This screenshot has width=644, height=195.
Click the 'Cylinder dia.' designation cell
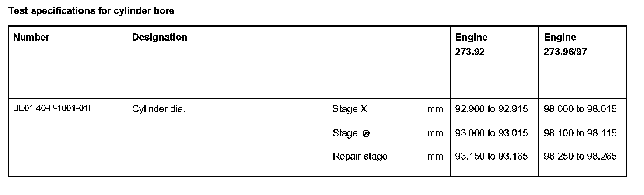pos(159,109)
